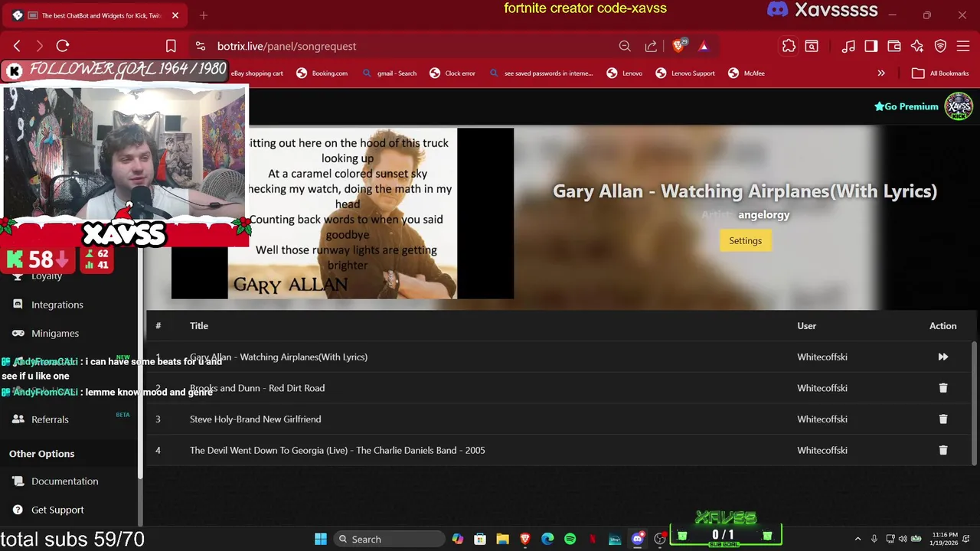980x551 pixels.
Task: Click the taskbar volume speaker icon
Action: pos(902,539)
